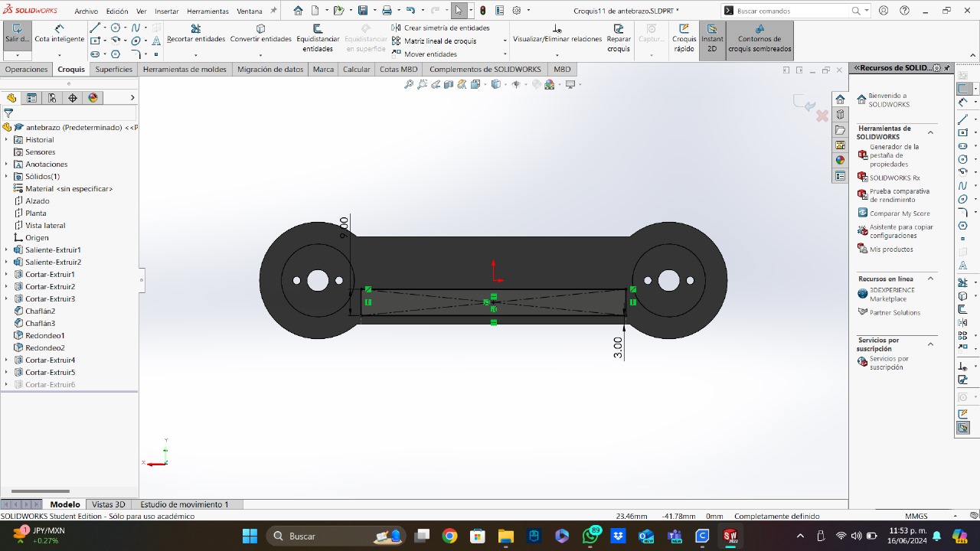Click Bienvenido a SOLIDWORKS link
Viewport: 980px width, 551px height.
point(883,100)
